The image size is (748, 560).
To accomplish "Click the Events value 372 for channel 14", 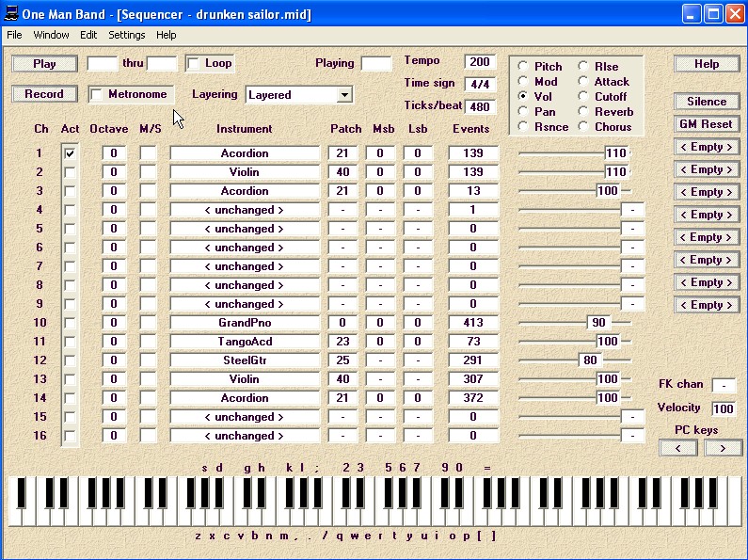I will 473,398.
